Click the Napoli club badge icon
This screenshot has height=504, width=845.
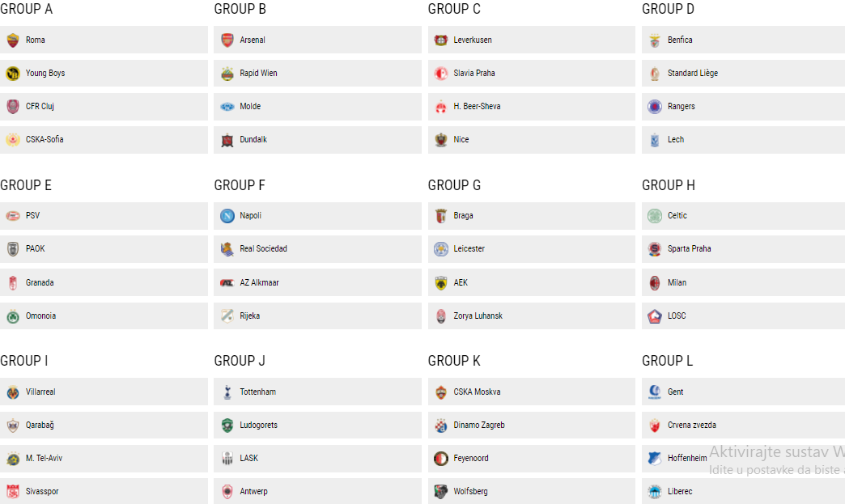(227, 216)
